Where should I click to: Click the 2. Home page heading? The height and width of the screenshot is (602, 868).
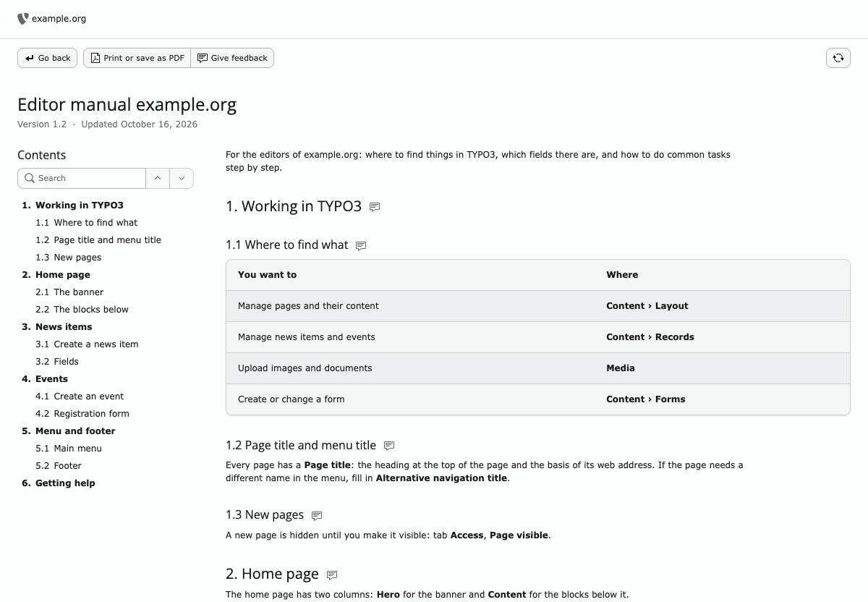point(272,575)
